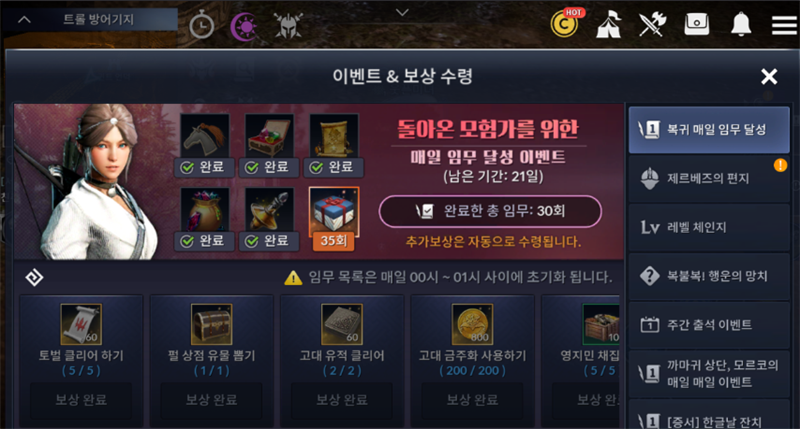The height and width of the screenshot is (429, 800).
Task: Select the 제르베즈의 편지 tab
Action: pos(709,179)
